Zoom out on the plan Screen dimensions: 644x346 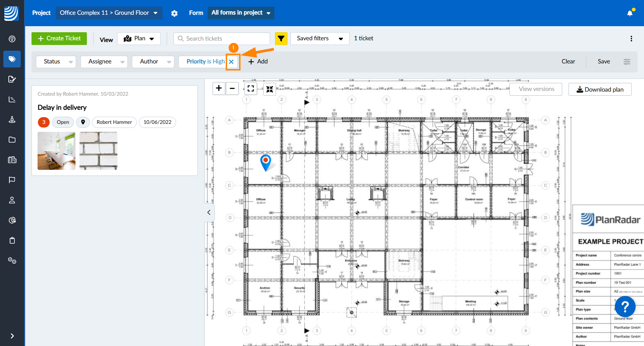232,89
